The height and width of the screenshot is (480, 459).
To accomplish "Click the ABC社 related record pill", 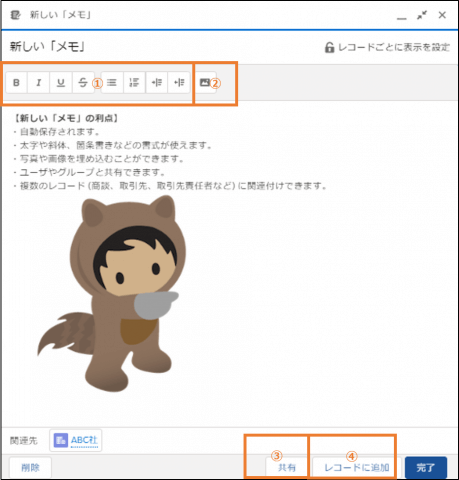I will (76, 441).
